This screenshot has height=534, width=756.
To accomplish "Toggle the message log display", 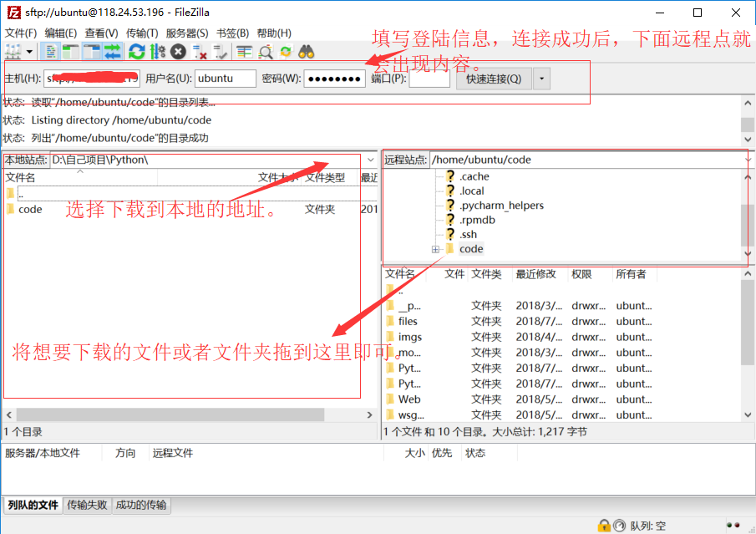I will point(50,51).
